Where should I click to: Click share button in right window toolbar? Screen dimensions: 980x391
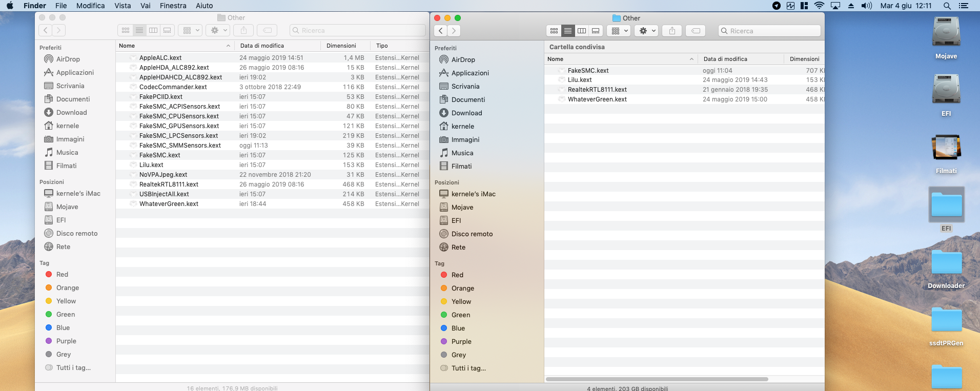click(x=672, y=31)
